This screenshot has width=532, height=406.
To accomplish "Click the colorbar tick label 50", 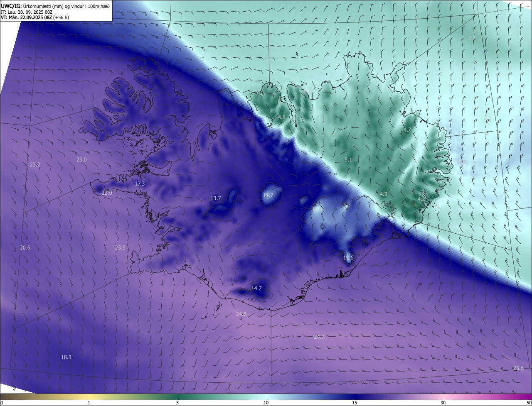I will pos(529,403).
